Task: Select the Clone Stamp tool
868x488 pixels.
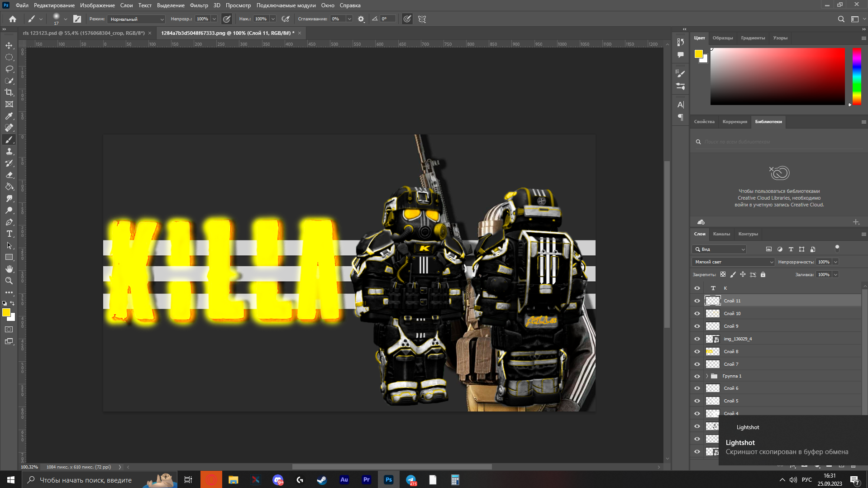Action: (9, 151)
